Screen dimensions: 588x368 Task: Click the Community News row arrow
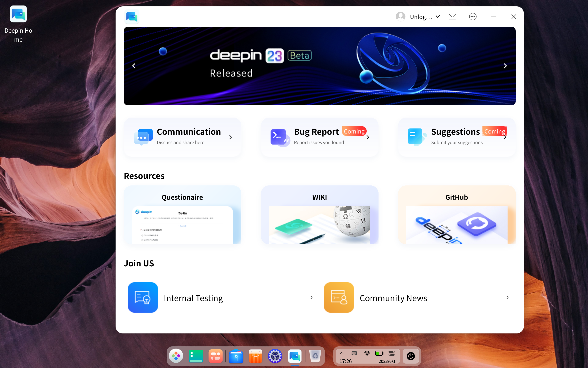[x=507, y=297]
